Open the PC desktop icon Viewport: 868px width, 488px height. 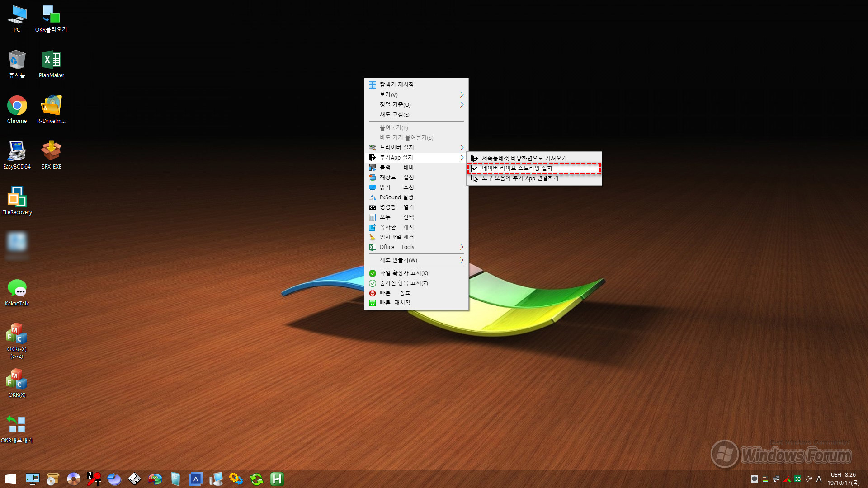coord(17,19)
